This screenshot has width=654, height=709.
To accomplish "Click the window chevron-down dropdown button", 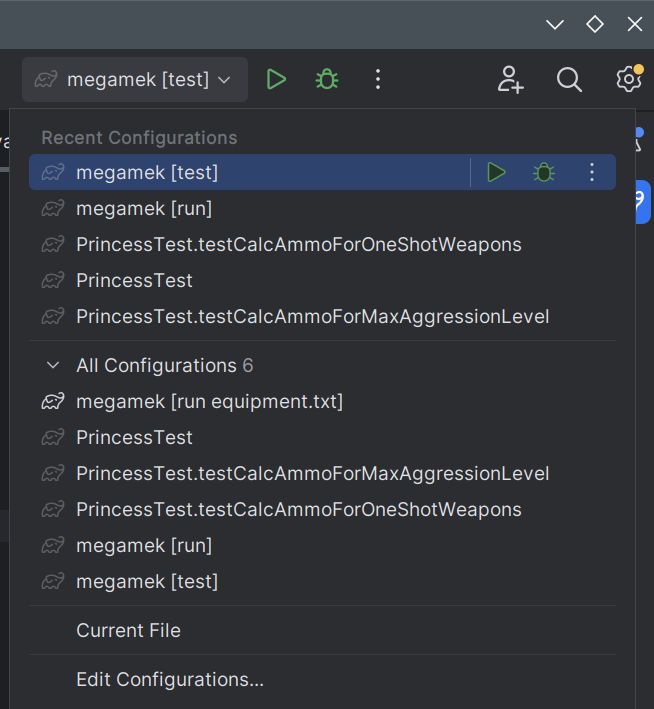I will click(x=555, y=24).
